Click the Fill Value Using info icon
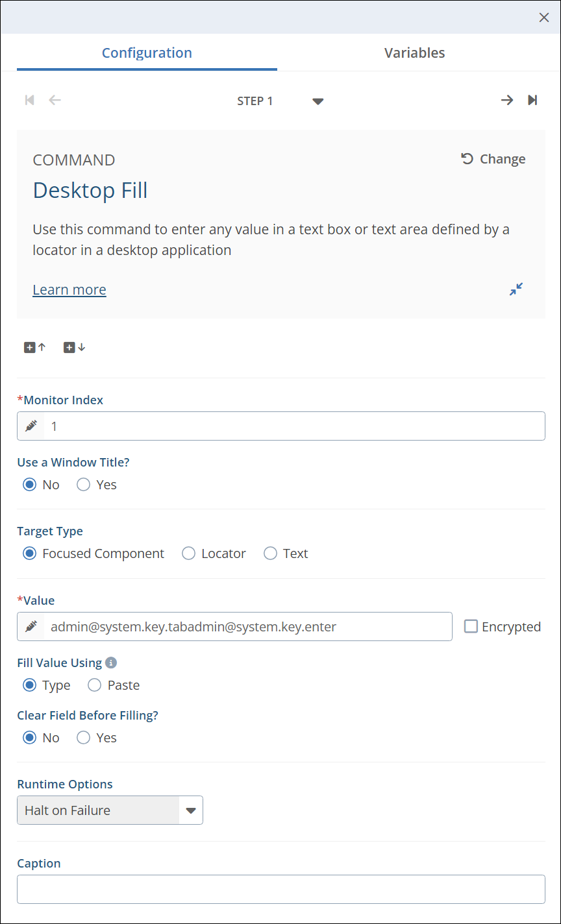The width and height of the screenshot is (561, 924). pos(111,663)
